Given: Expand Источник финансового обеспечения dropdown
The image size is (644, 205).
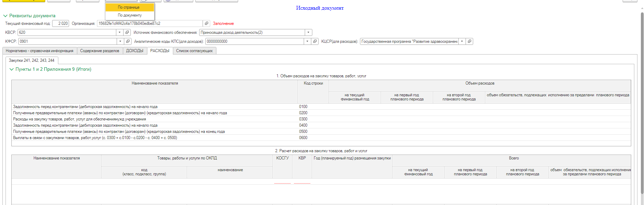Looking at the screenshot, I should click(x=308, y=32).
